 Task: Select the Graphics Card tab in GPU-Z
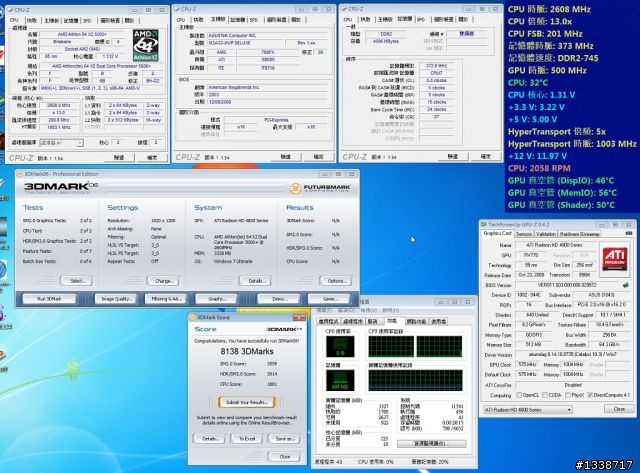pyautogui.click(x=497, y=233)
